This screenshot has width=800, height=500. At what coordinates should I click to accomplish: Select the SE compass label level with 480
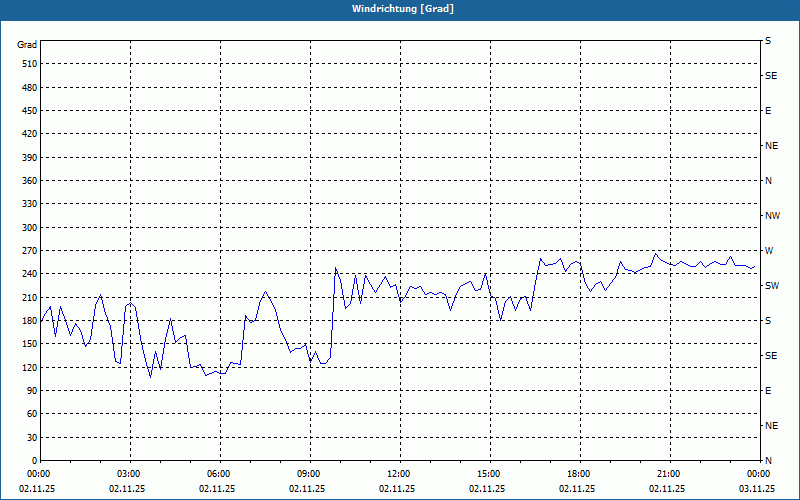pos(771,76)
